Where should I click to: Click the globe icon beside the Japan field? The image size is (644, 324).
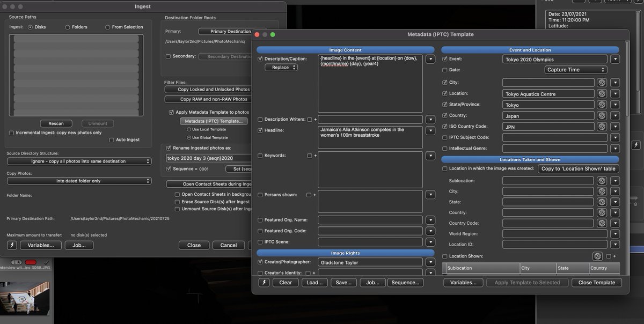click(602, 116)
